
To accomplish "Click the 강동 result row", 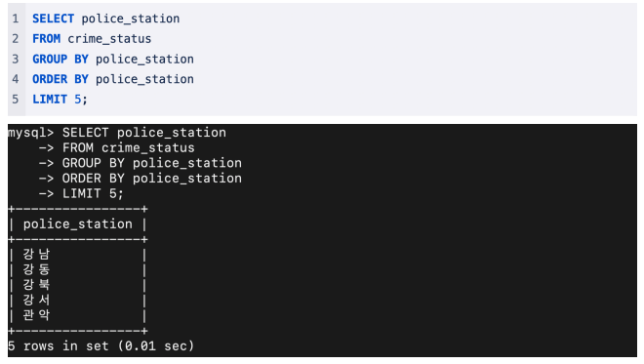I will 78,269.
